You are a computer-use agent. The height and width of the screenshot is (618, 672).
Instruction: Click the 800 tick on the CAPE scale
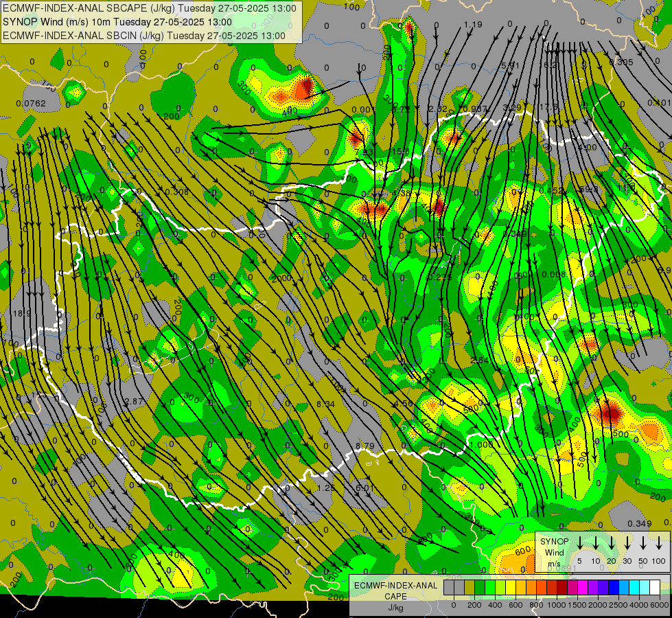536,605
